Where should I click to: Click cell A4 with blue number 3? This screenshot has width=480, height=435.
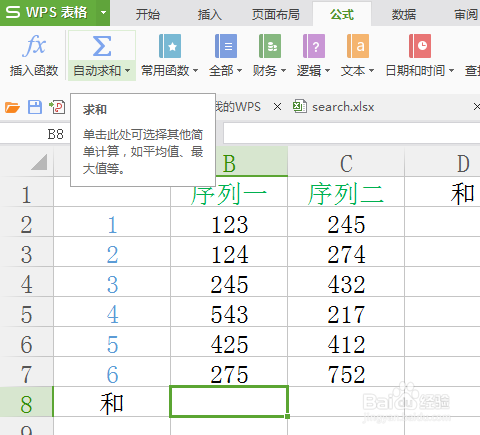[x=112, y=282]
